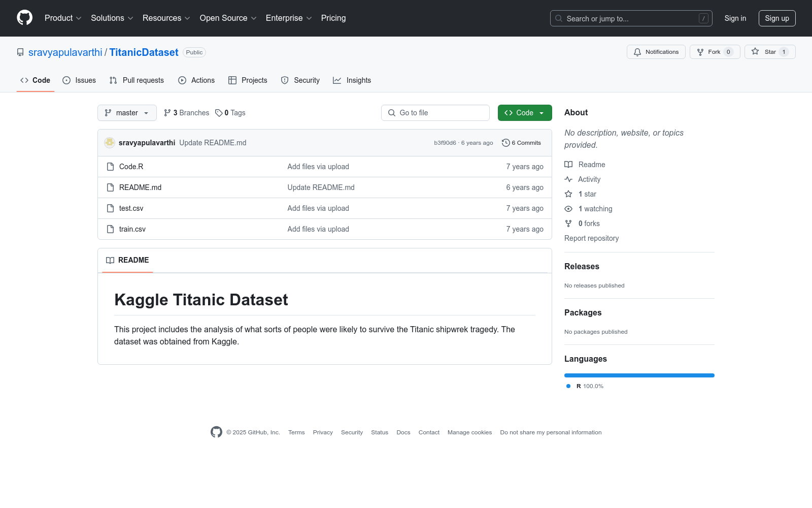Click the book icon next to Readme
Screen dimensions: 812x508
coord(568,165)
